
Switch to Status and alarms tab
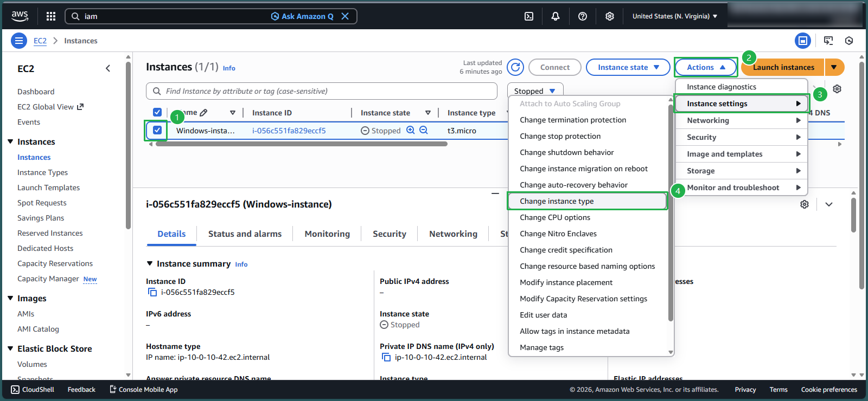click(245, 234)
